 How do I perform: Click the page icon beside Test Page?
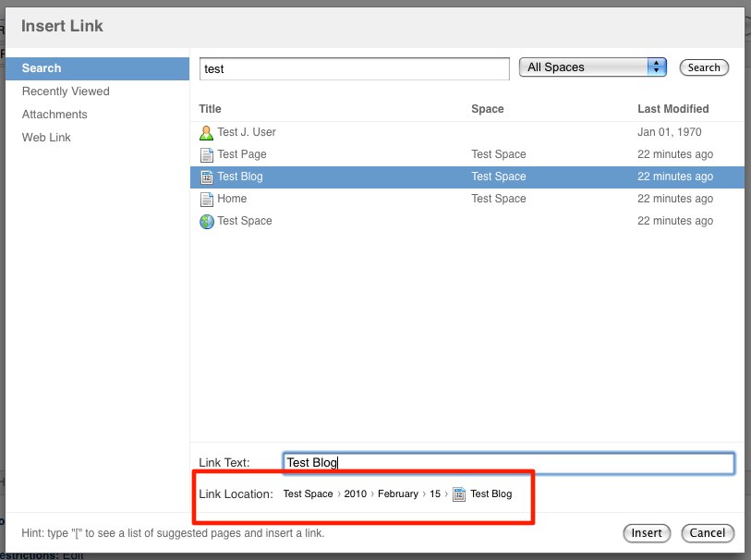(206, 154)
